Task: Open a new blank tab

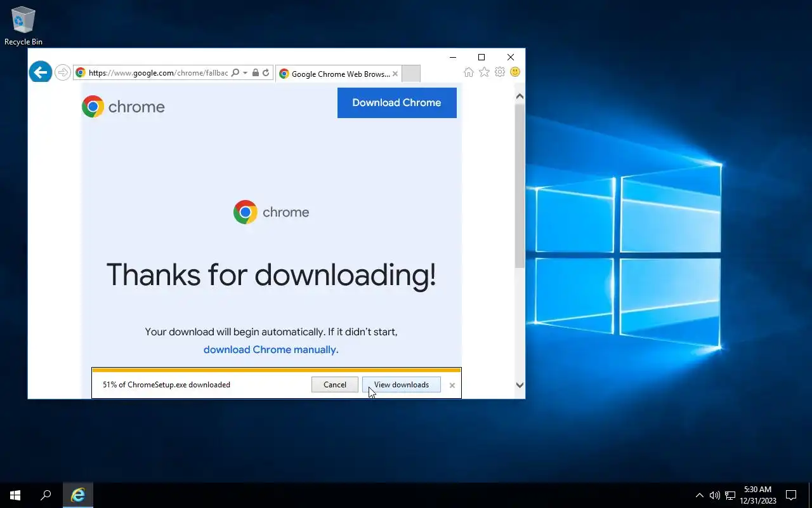Action: [x=411, y=74]
